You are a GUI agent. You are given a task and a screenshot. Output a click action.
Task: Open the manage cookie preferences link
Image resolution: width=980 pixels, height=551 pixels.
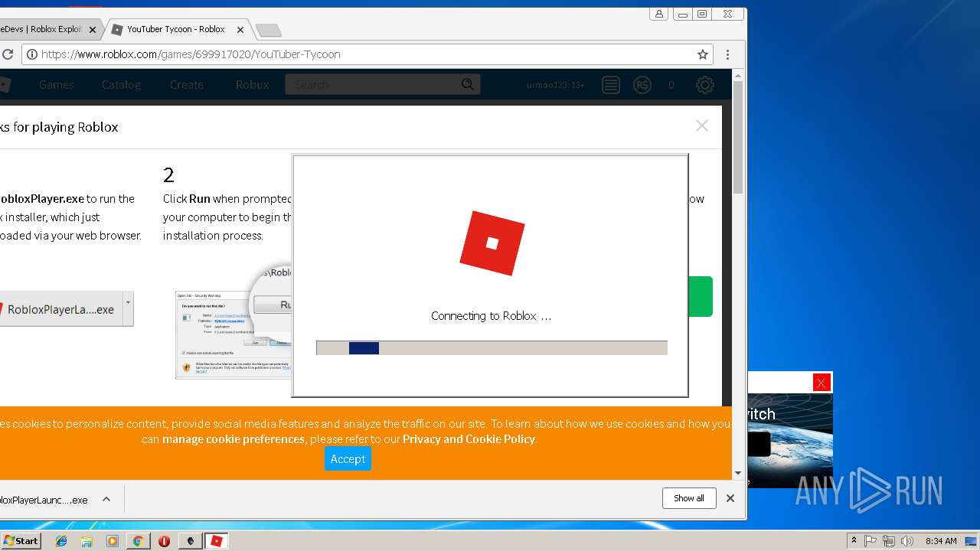pyautogui.click(x=234, y=439)
